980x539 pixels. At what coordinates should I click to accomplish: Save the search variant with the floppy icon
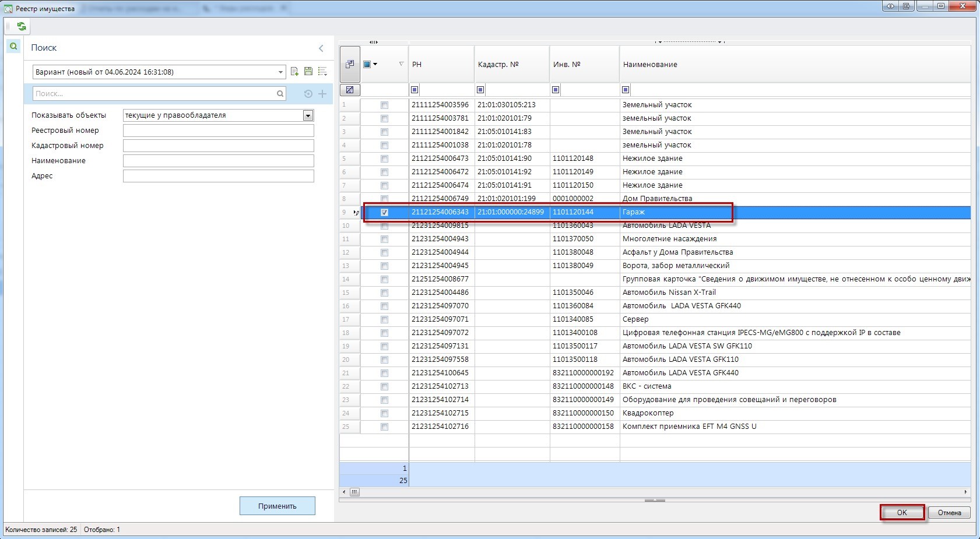coord(308,72)
